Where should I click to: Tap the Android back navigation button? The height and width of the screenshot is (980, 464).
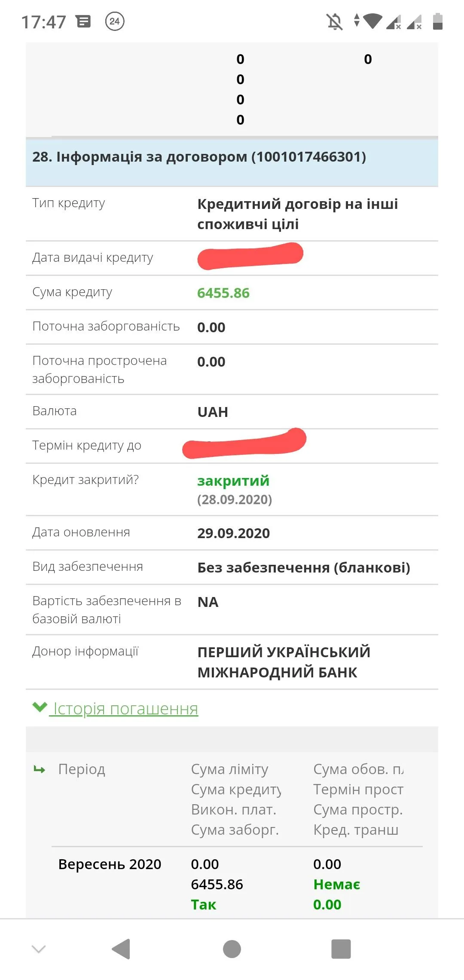(121, 949)
